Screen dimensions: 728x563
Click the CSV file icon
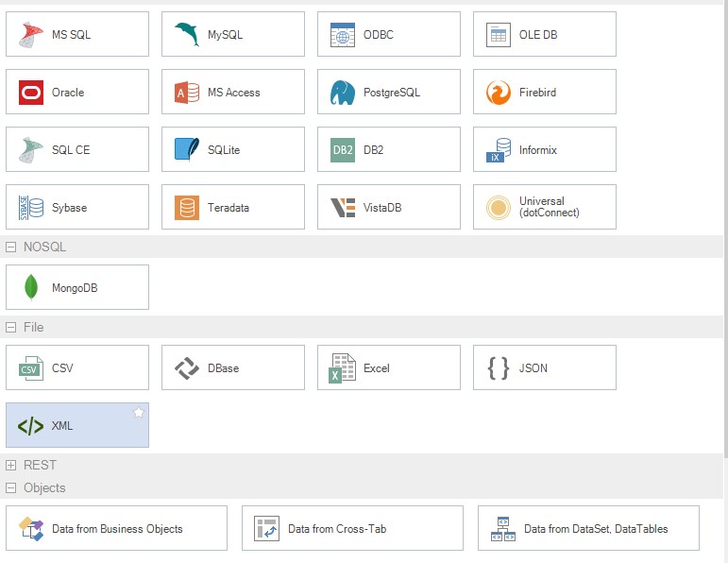tap(30, 368)
